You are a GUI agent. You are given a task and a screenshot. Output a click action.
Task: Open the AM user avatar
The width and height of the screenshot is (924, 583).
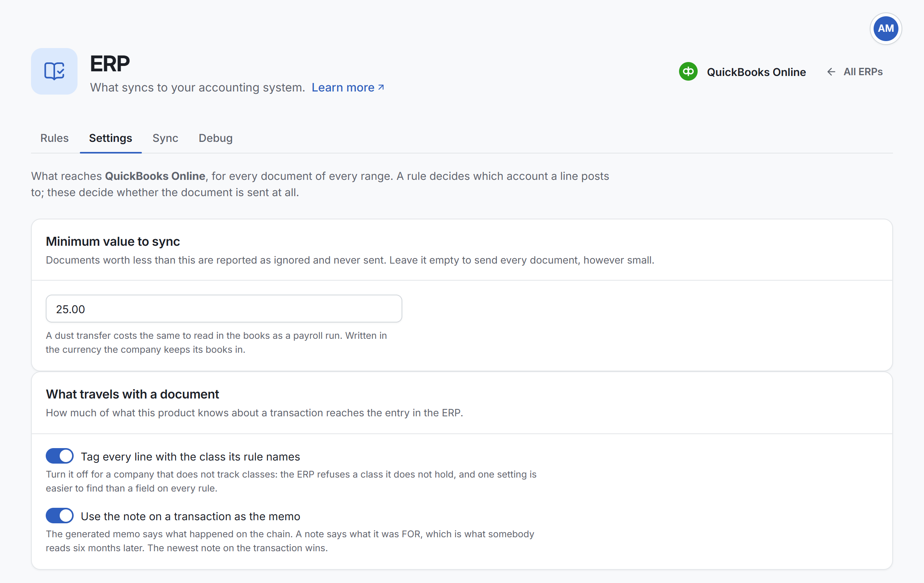point(886,29)
